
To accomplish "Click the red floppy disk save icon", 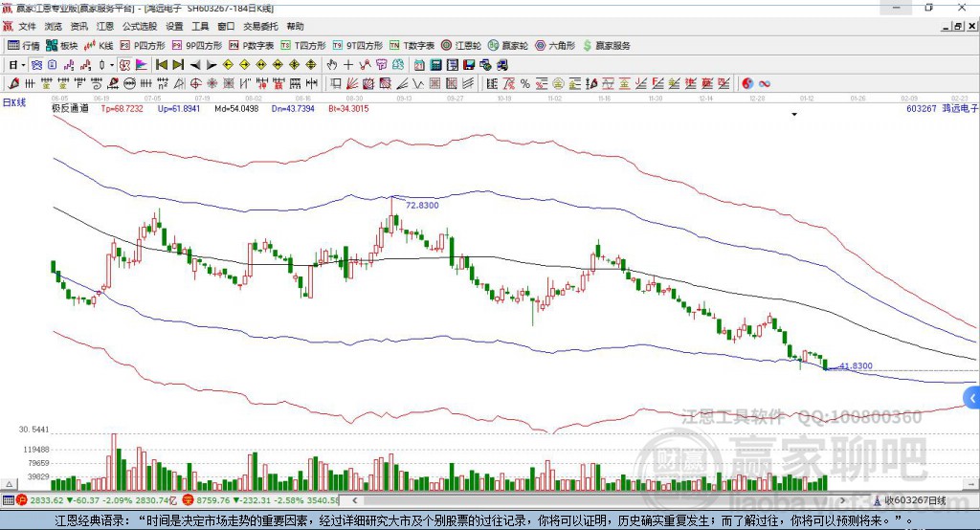I will click(469, 65).
